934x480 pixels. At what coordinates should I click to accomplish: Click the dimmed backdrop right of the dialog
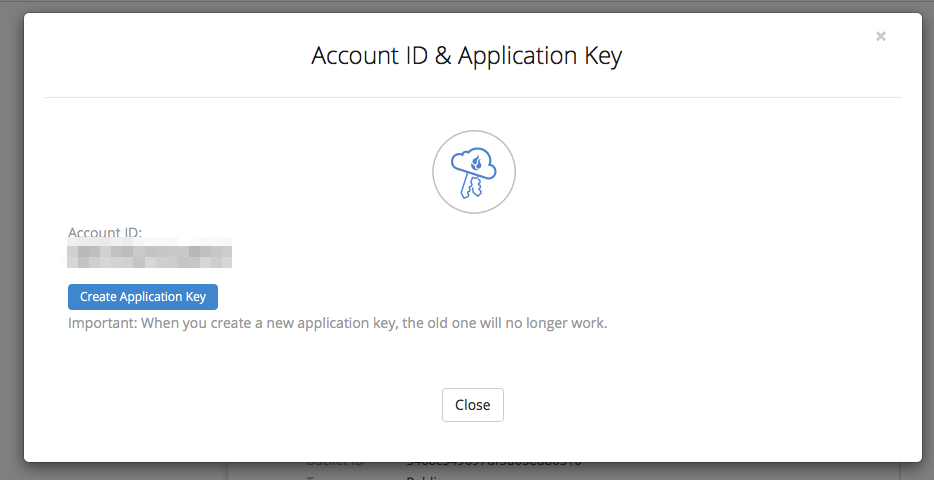(x=928, y=238)
